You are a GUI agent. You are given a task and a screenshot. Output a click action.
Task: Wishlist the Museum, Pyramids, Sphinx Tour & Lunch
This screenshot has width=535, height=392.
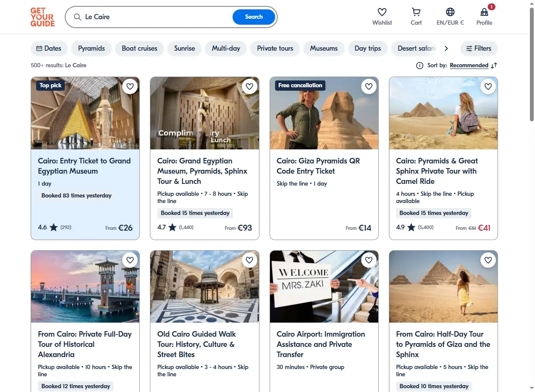(x=250, y=86)
